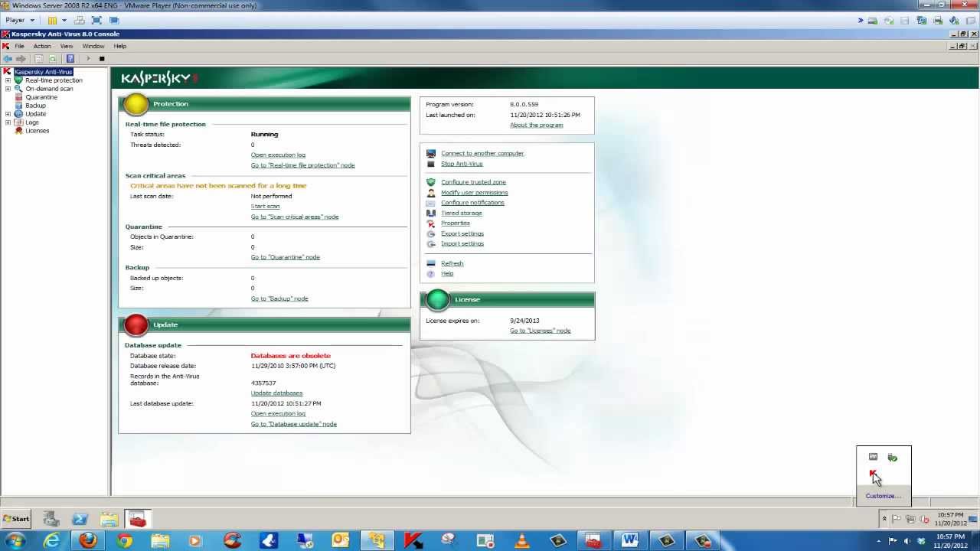
Task: Open the View menu
Action: coord(67,46)
